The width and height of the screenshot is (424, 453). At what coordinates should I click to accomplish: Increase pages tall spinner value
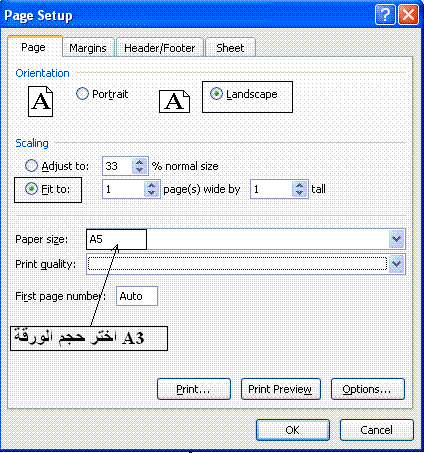[x=300, y=185]
